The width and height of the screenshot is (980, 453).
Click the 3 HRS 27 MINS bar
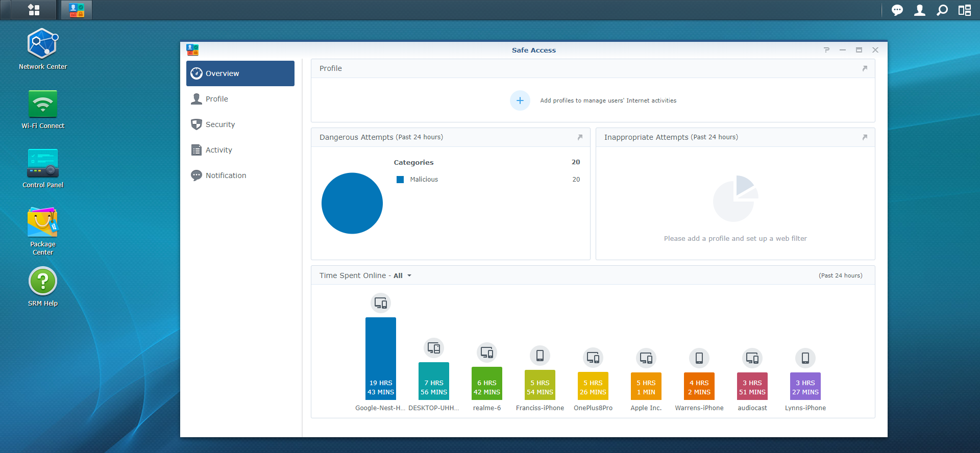[805, 386]
